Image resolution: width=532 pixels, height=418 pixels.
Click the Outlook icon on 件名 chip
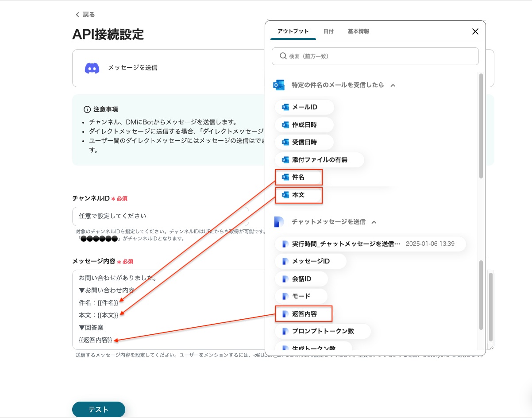285,177
